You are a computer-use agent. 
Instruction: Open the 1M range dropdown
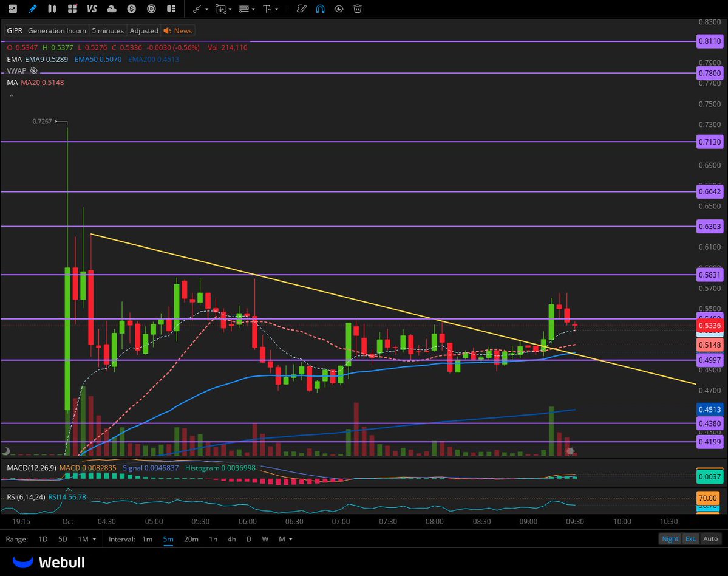tap(87, 539)
